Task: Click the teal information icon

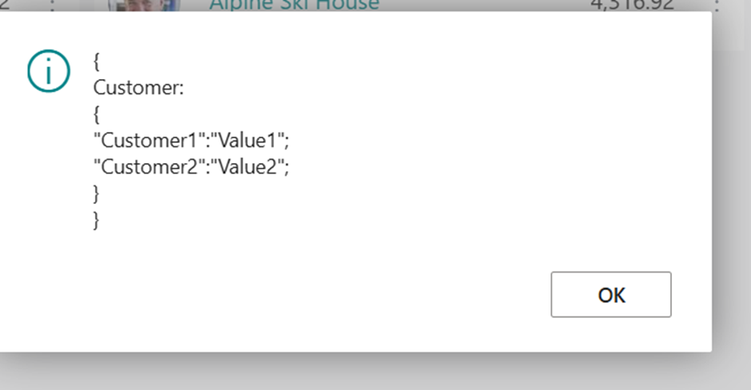Action: [48, 71]
